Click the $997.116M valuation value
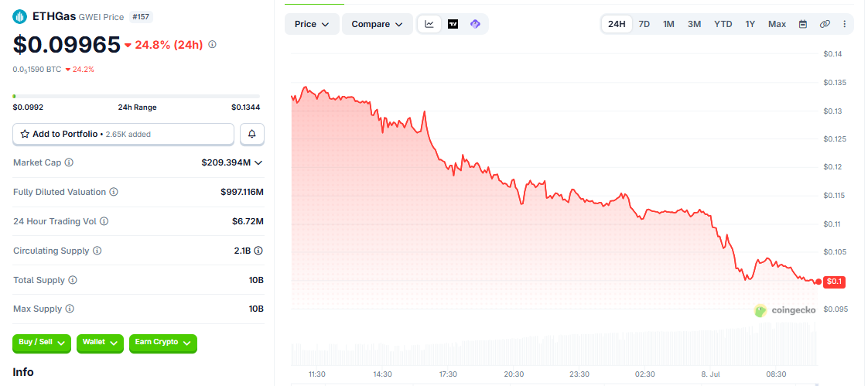 (x=242, y=192)
